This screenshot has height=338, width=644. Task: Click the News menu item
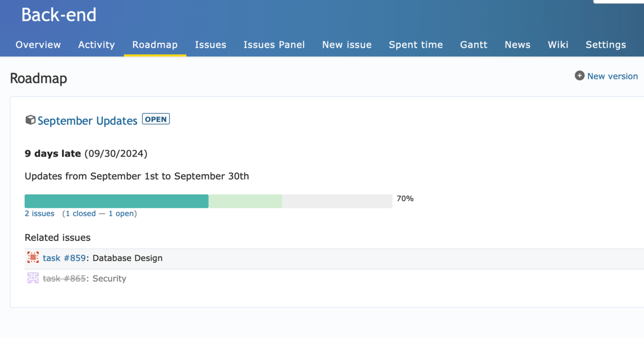pyautogui.click(x=517, y=45)
